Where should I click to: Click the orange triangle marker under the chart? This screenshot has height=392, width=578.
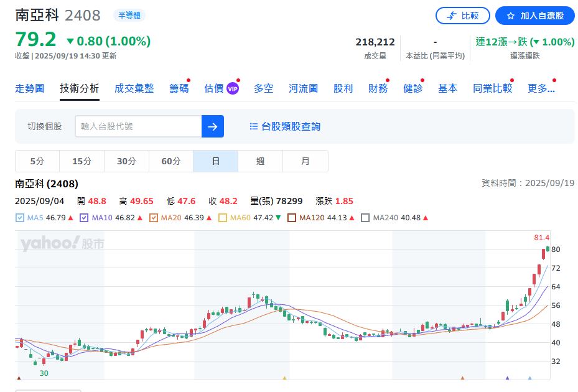coord(284,378)
